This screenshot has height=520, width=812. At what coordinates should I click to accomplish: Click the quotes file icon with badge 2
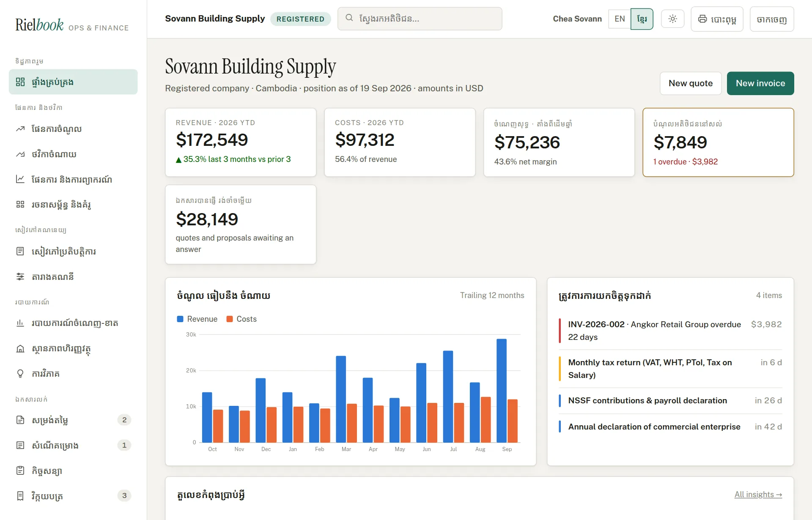(x=20, y=420)
